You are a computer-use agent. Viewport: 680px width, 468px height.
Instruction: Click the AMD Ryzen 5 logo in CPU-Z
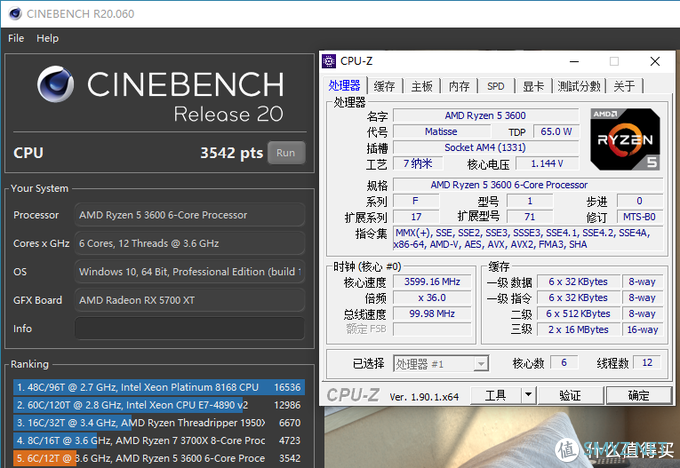point(625,139)
